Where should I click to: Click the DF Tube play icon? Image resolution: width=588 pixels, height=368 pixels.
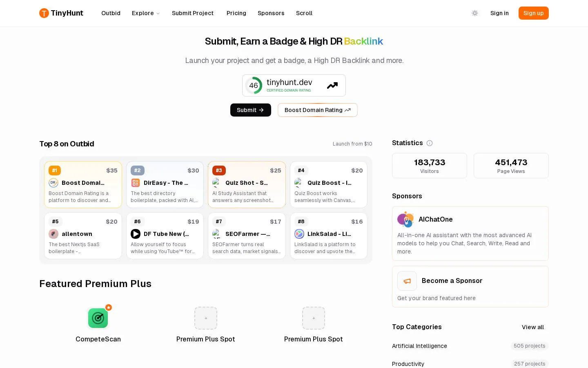pyautogui.click(x=136, y=234)
